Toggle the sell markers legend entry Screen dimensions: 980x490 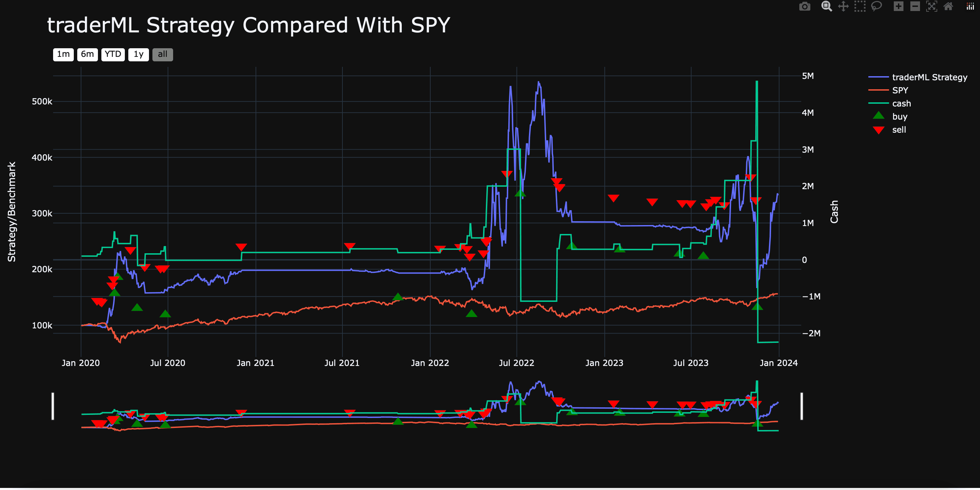click(899, 130)
